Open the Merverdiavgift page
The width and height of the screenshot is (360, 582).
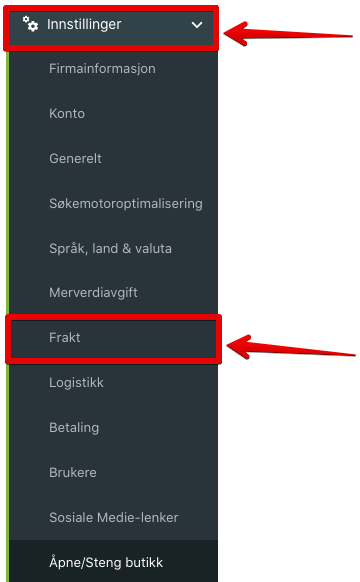point(93,293)
